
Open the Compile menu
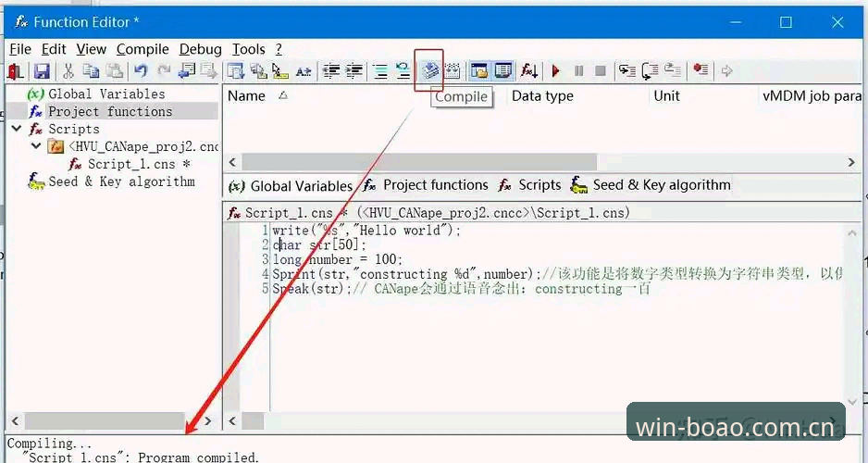click(143, 49)
